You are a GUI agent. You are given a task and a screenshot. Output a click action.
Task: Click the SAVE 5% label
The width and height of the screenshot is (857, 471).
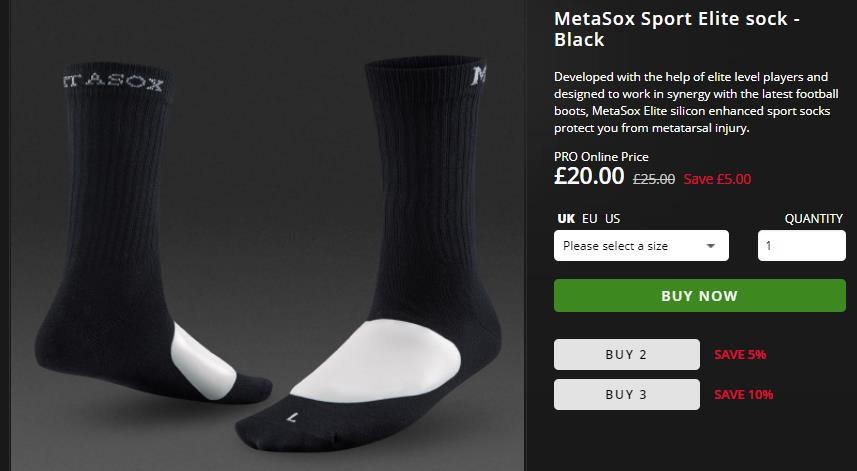coord(740,355)
